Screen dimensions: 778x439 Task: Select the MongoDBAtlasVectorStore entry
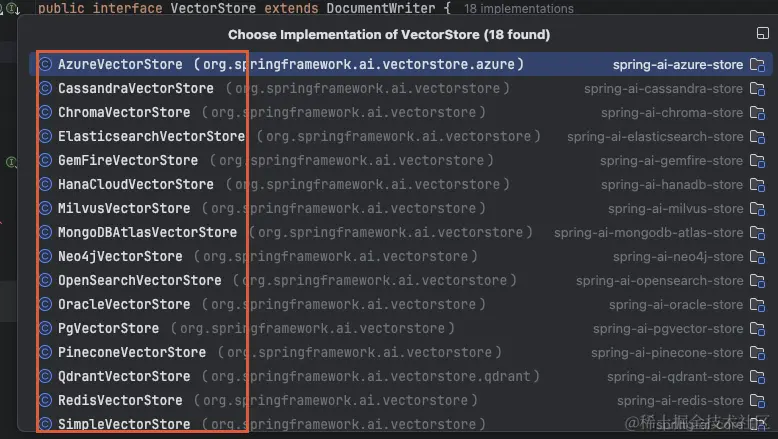pos(401,232)
